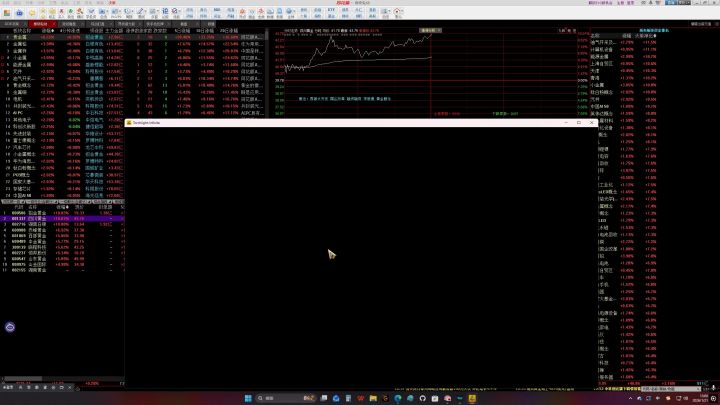Select sector row 24 中国AI 50
Viewport: 720px width, 405px height.
pos(62,196)
